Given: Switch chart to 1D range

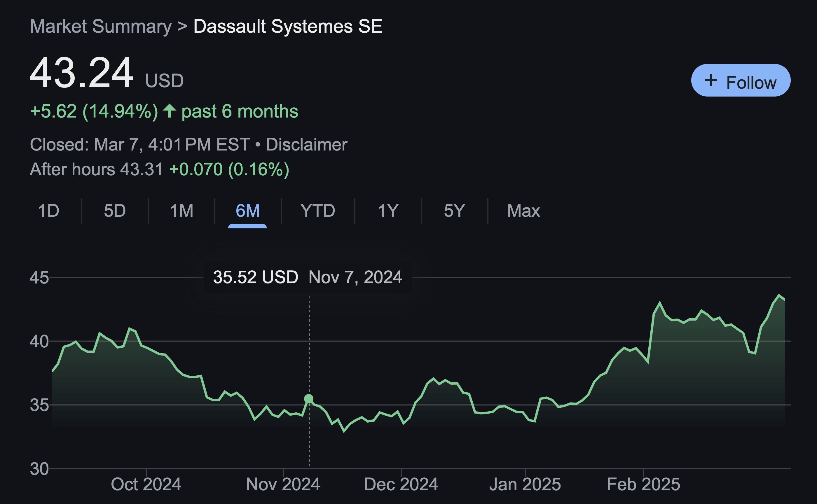Looking at the screenshot, I should pyautogui.click(x=48, y=211).
